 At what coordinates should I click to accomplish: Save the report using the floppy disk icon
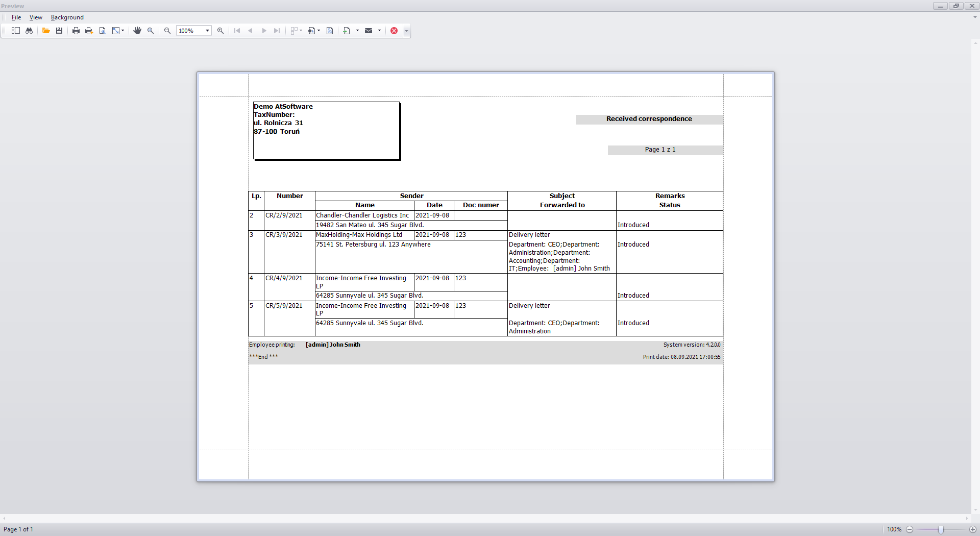tap(59, 31)
